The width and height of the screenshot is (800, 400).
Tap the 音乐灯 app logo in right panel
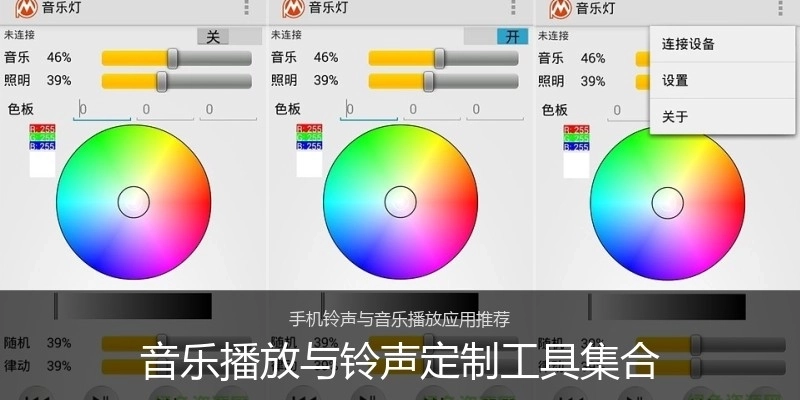click(x=560, y=8)
